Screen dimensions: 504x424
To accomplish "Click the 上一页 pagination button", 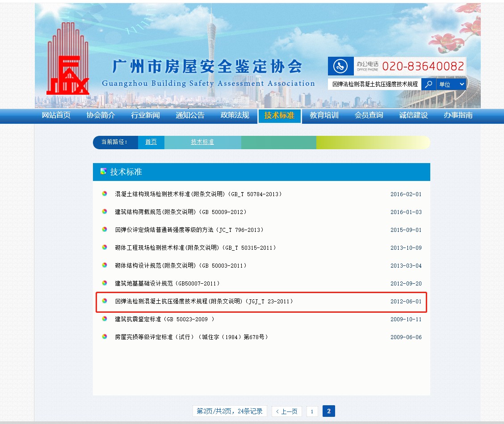I will pos(287,411).
